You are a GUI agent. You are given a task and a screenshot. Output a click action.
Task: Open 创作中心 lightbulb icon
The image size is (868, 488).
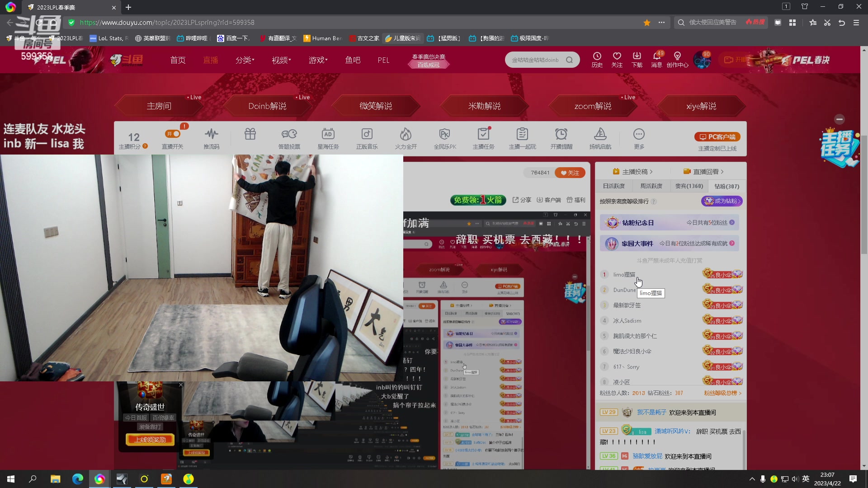(677, 59)
